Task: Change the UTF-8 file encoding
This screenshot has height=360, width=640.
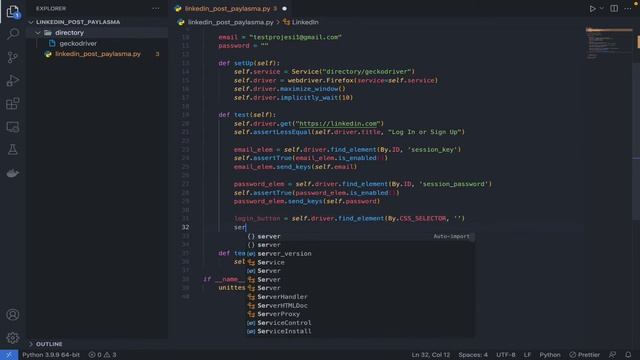Action: point(506,355)
